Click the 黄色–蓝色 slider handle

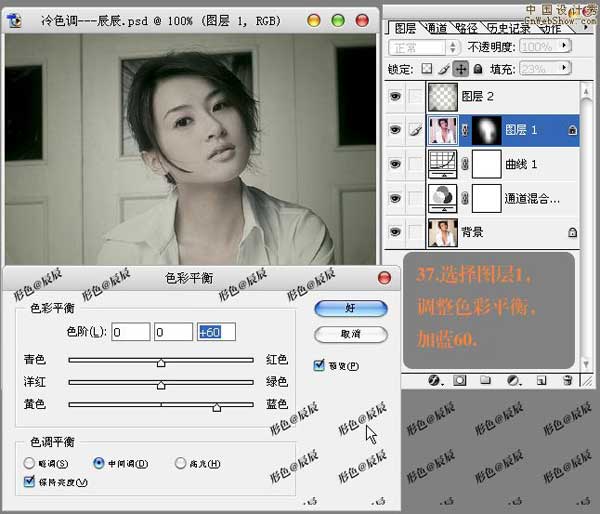click(x=216, y=407)
